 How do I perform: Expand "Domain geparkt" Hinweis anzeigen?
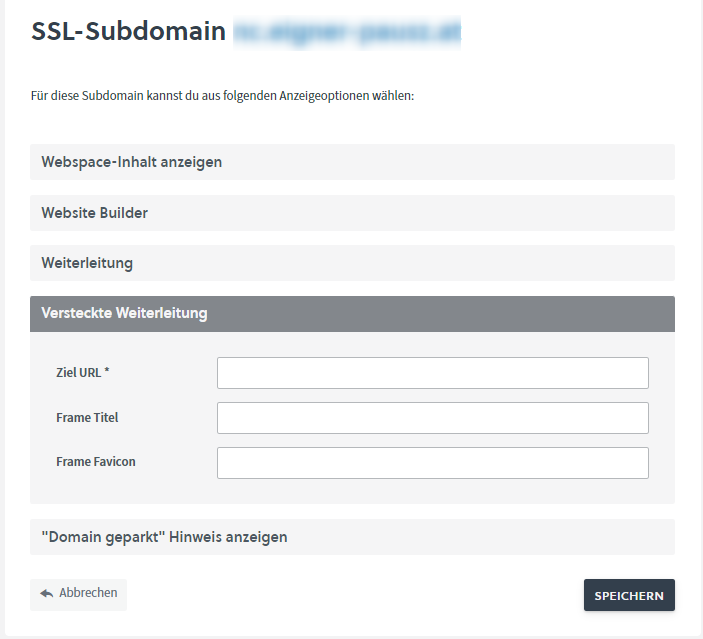[352, 537]
